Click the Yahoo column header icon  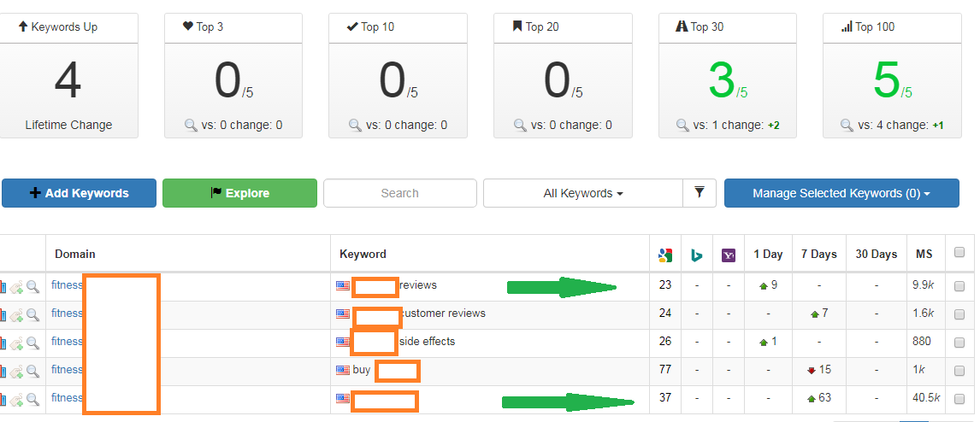coord(729,255)
